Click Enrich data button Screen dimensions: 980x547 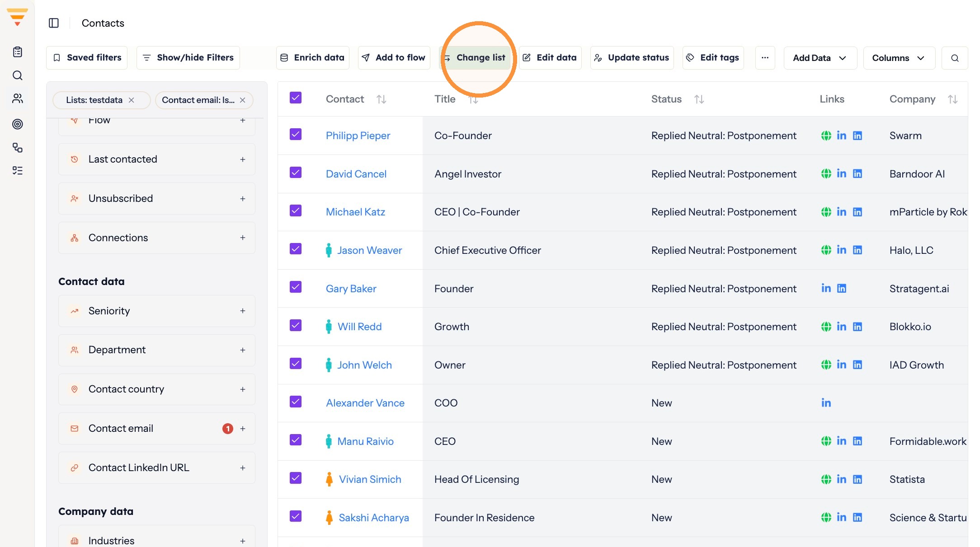click(313, 58)
